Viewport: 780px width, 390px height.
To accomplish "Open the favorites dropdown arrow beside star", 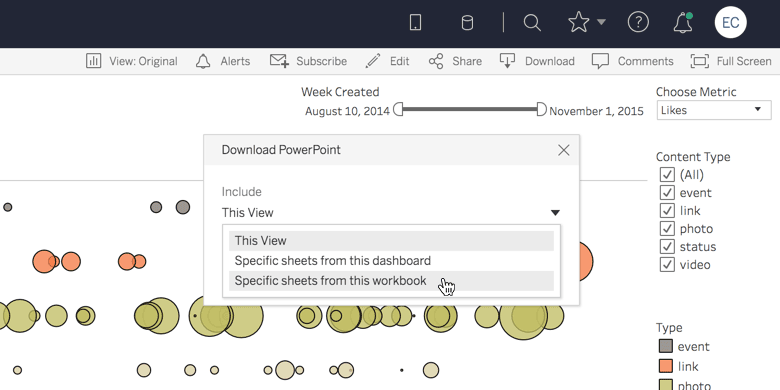I will coord(601,22).
